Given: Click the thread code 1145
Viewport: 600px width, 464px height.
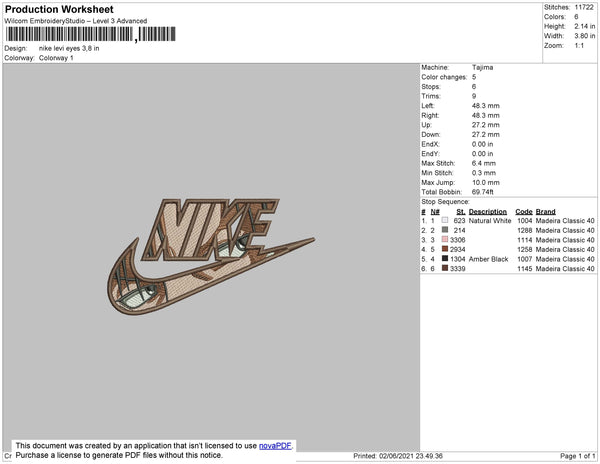Looking at the screenshot, I should tap(525, 269).
